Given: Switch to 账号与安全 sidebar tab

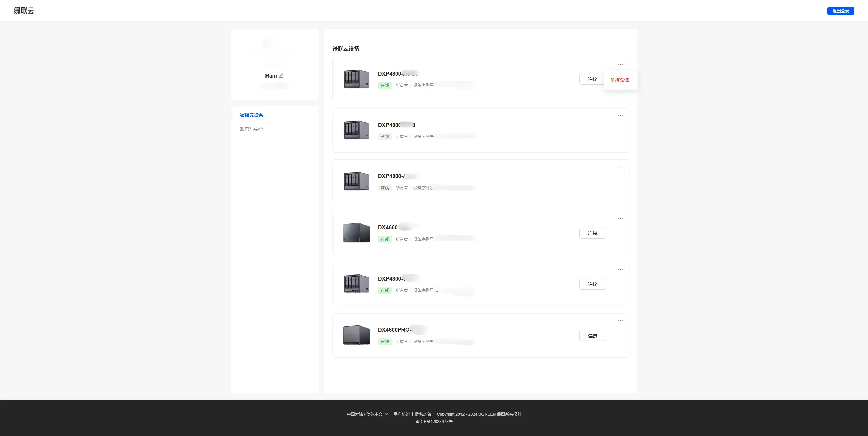Looking at the screenshot, I should [x=251, y=129].
